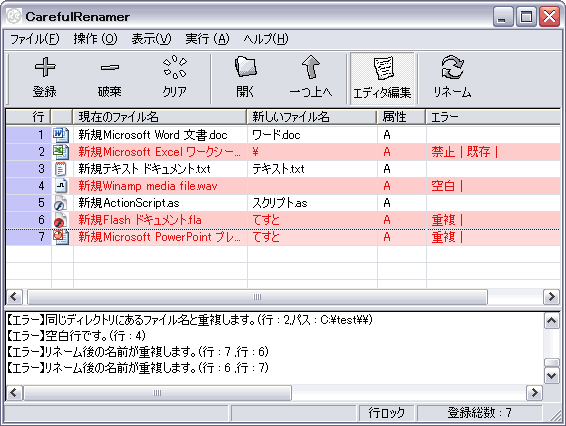Click the log pane scroll down arrow
Viewport: 566px width, 426px height.
click(x=552, y=376)
